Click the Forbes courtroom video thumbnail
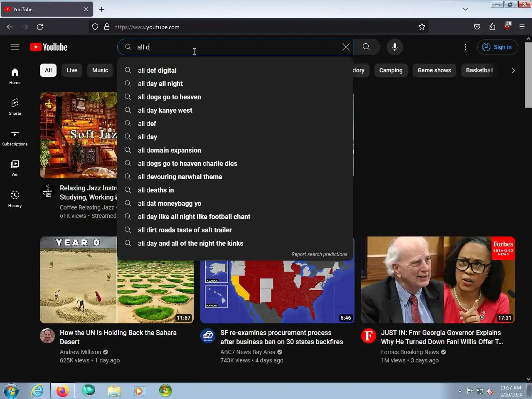The image size is (532, 399). tap(438, 280)
